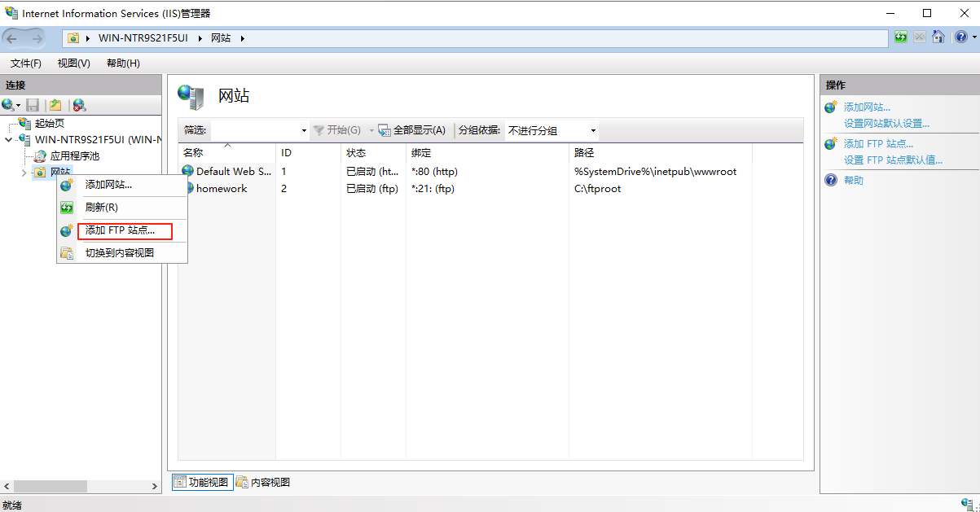Image resolution: width=980 pixels, height=512 pixels.
Task: Click the 刷新 green icon in context menu
Action: [x=67, y=208]
